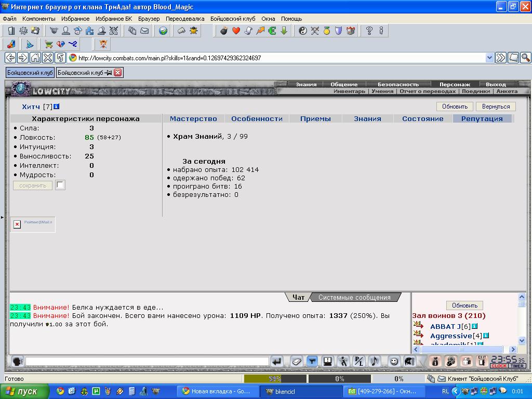Viewport: 532px width, 399px height.
Task: Click the red heart toolbar icon
Action: tap(236, 31)
